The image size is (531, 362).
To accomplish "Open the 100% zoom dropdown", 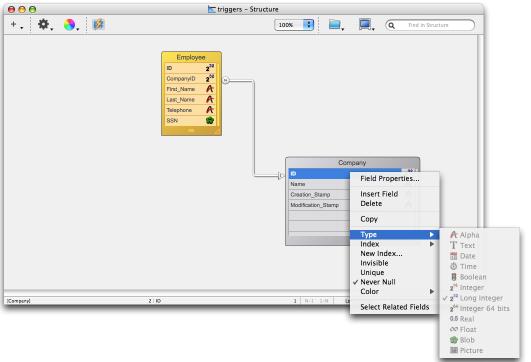I will click(x=294, y=25).
